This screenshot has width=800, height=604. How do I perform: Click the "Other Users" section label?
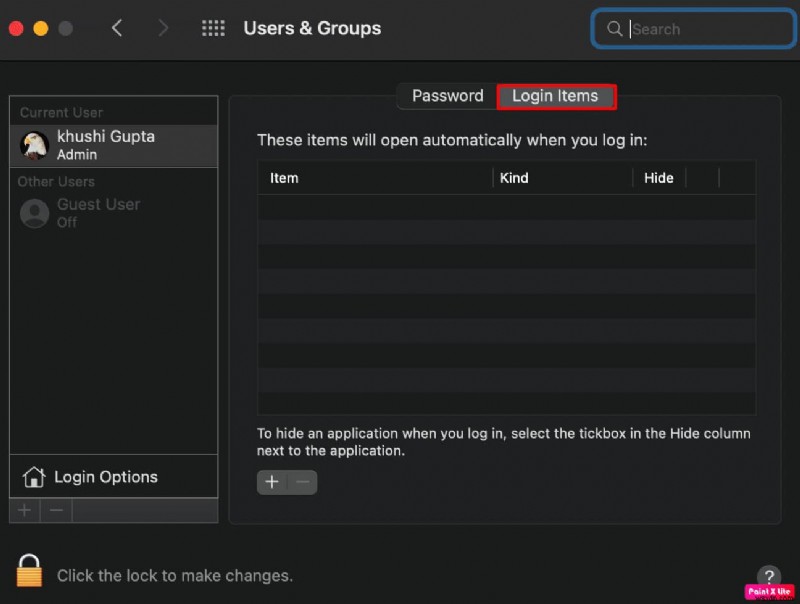point(56,182)
